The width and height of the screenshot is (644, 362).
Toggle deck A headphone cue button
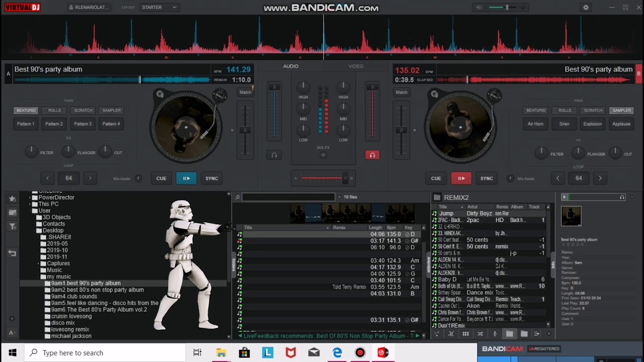pos(274,155)
